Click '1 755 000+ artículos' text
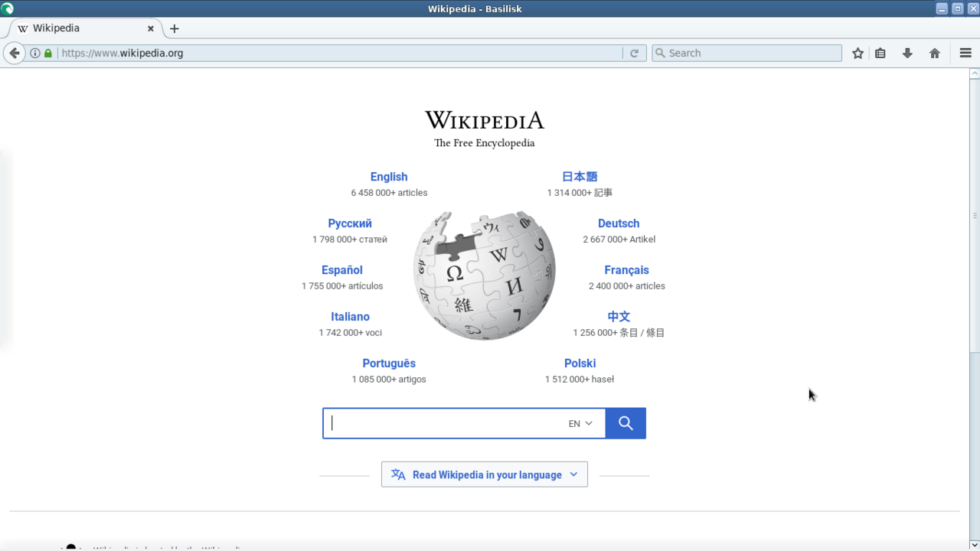This screenshot has height=551, width=980. click(342, 286)
